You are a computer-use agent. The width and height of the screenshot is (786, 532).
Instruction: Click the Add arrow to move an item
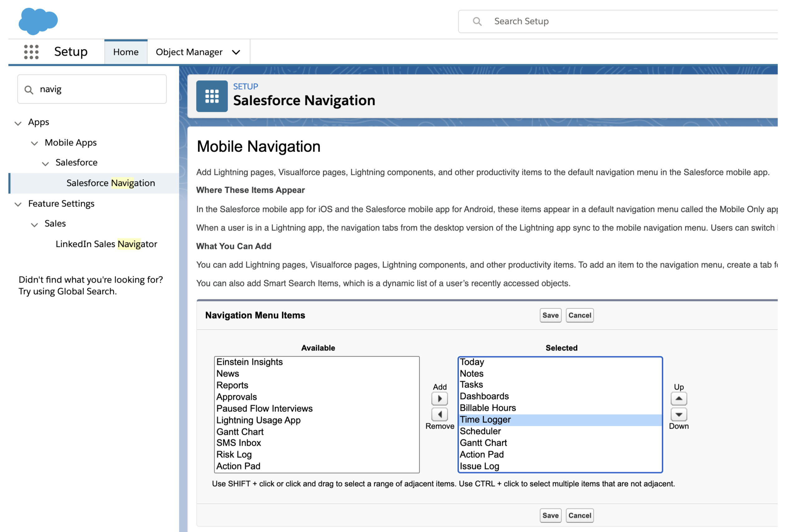point(439,399)
